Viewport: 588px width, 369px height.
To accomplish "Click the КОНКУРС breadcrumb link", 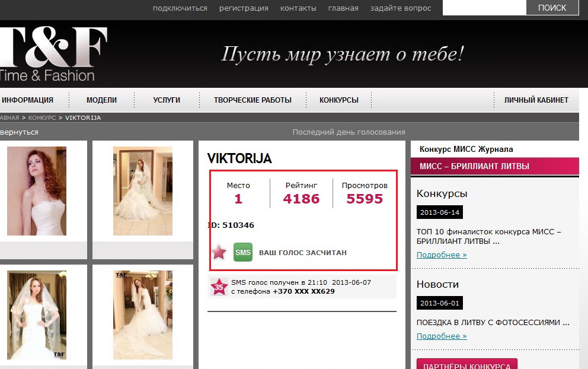I will 42,117.
